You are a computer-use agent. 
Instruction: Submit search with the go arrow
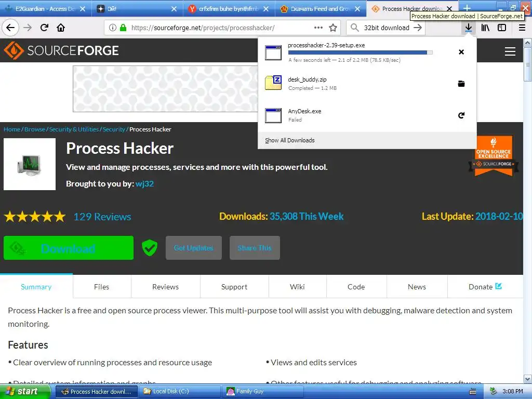(418, 28)
